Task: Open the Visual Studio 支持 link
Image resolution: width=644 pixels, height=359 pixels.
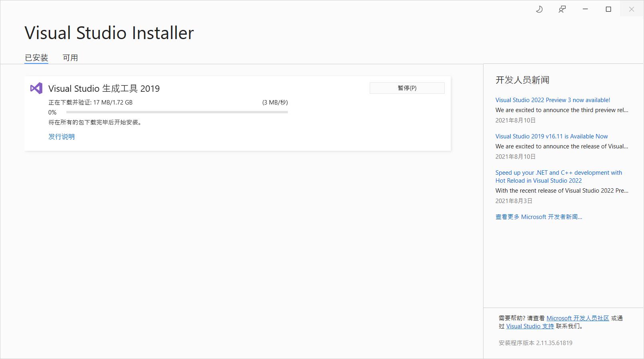Action: tap(530, 326)
